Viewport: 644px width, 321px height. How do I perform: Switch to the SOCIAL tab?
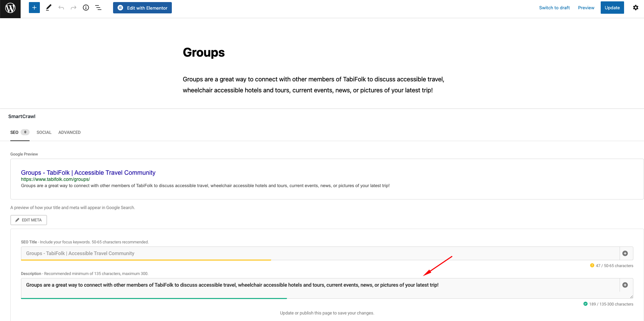click(x=44, y=133)
